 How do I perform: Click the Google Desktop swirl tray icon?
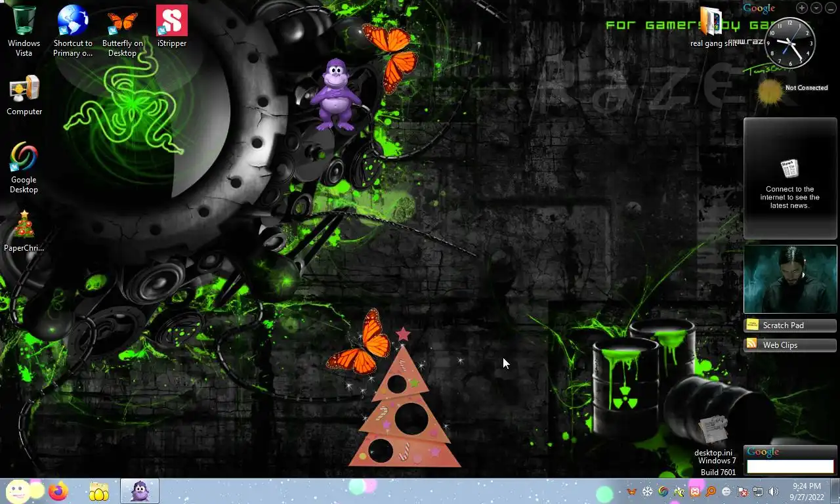663,492
